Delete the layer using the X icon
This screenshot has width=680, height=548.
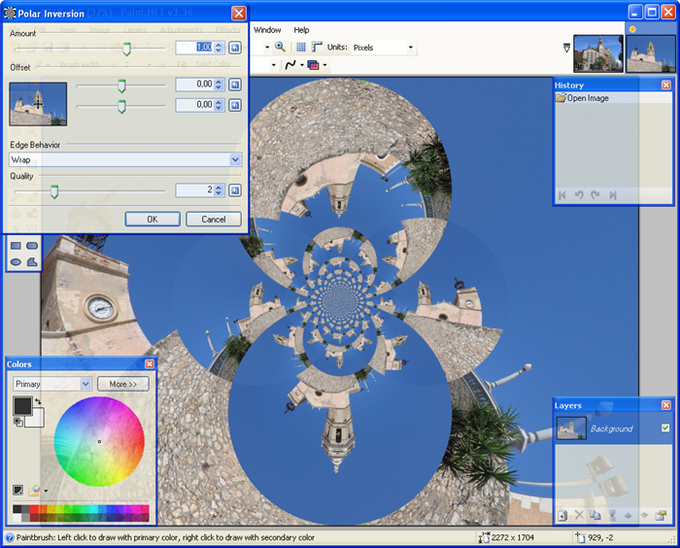[x=579, y=515]
